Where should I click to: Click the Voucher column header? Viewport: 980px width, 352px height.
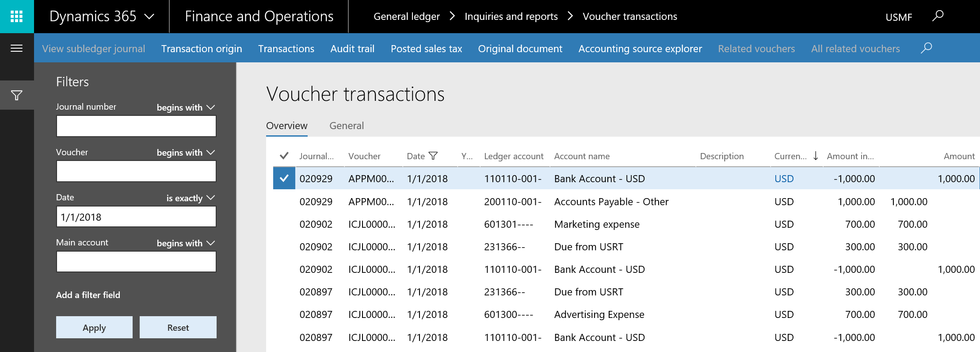[364, 156]
